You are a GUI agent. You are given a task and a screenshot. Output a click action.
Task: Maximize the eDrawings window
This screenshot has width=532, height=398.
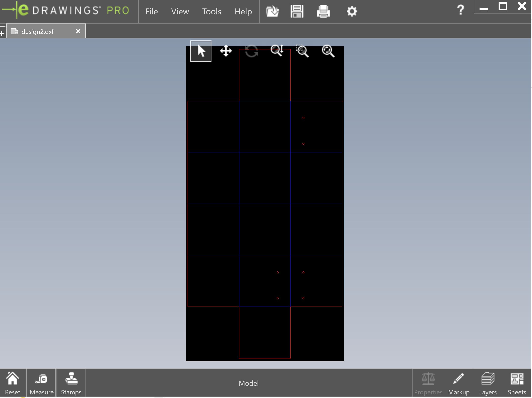click(x=502, y=7)
